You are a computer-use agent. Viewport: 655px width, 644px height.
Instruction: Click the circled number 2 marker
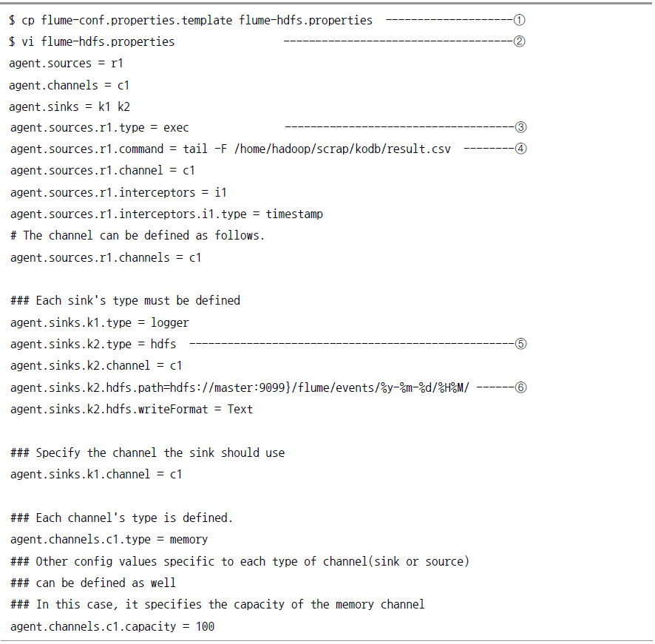pos(519,41)
